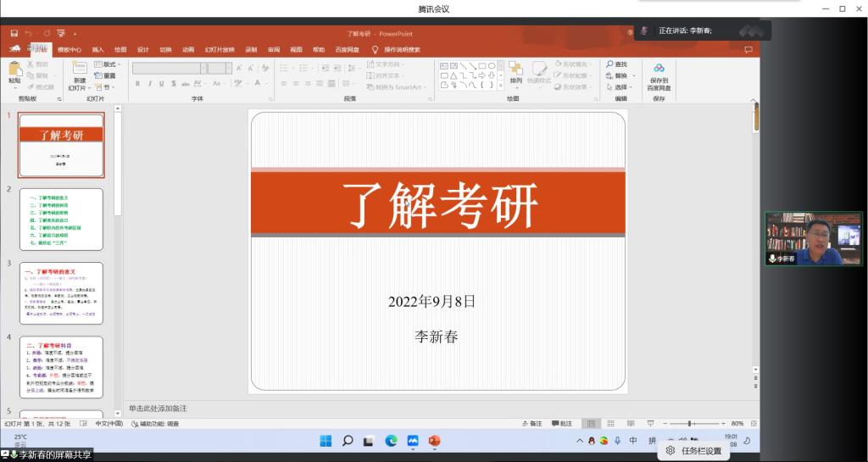Image resolution: width=868 pixels, height=462 pixels.
Task: Open the Slide Show (幻灯片放映) tab
Action: click(219, 50)
